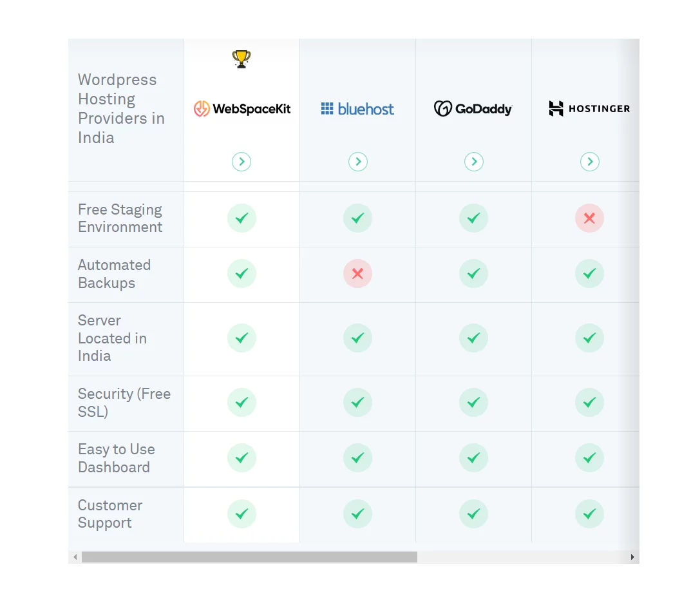Click the Hostinger logo
The image size is (700, 596).
point(589,108)
